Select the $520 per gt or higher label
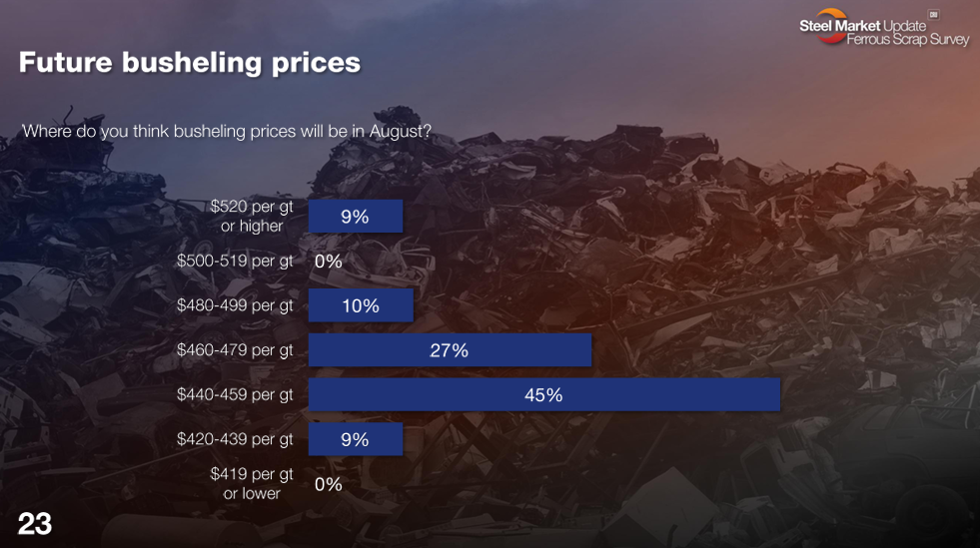Image resolution: width=980 pixels, height=548 pixels. (x=252, y=216)
